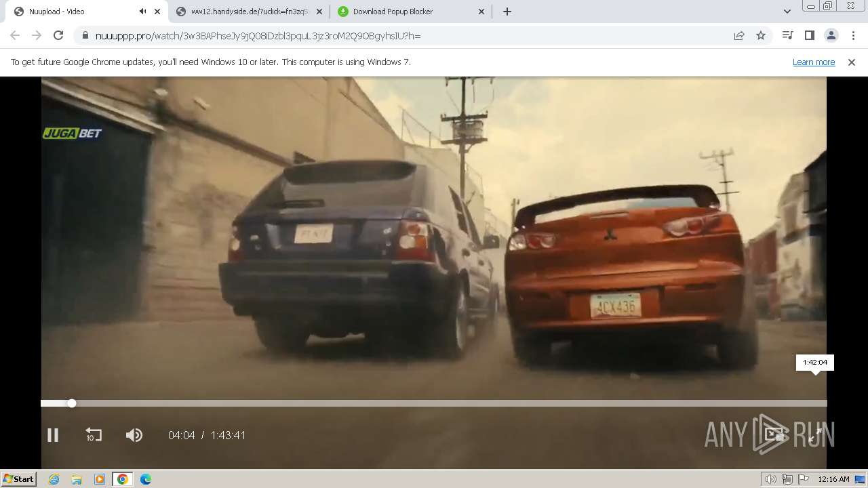Reload the current page
868x488 pixels.
point(58,35)
